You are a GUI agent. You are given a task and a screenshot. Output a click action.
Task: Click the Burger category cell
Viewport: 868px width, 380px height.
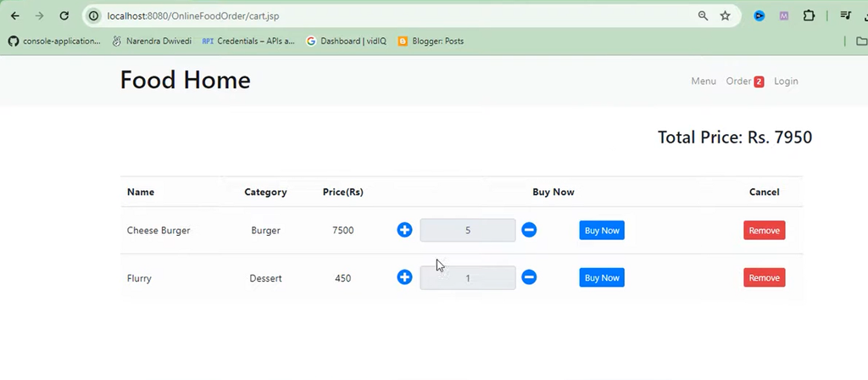coord(265,231)
